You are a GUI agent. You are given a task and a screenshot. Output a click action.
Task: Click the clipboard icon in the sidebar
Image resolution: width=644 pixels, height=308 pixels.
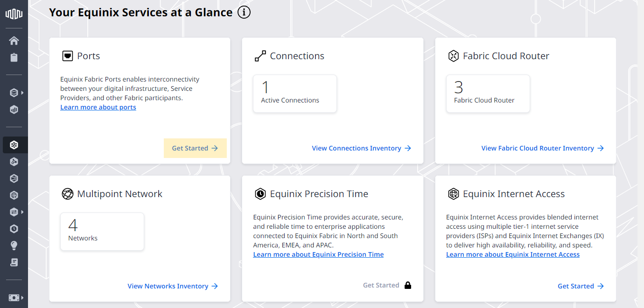coord(14,58)
